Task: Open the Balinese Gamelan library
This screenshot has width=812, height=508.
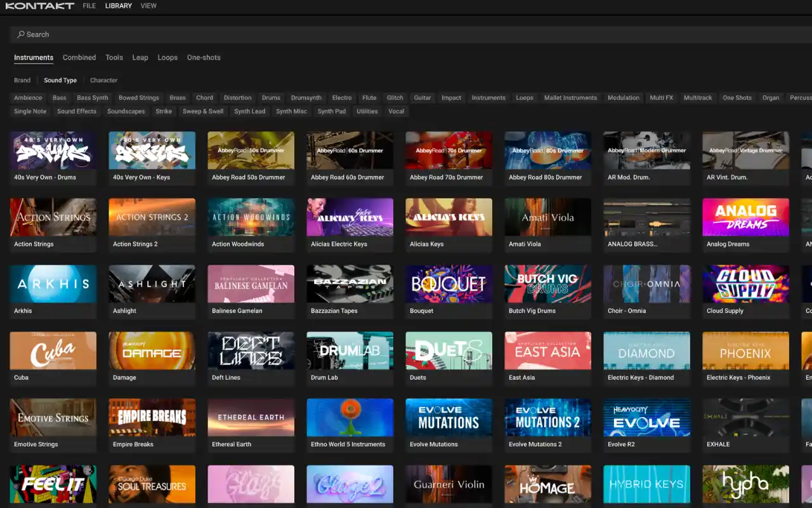Action: tap(251, 292)
